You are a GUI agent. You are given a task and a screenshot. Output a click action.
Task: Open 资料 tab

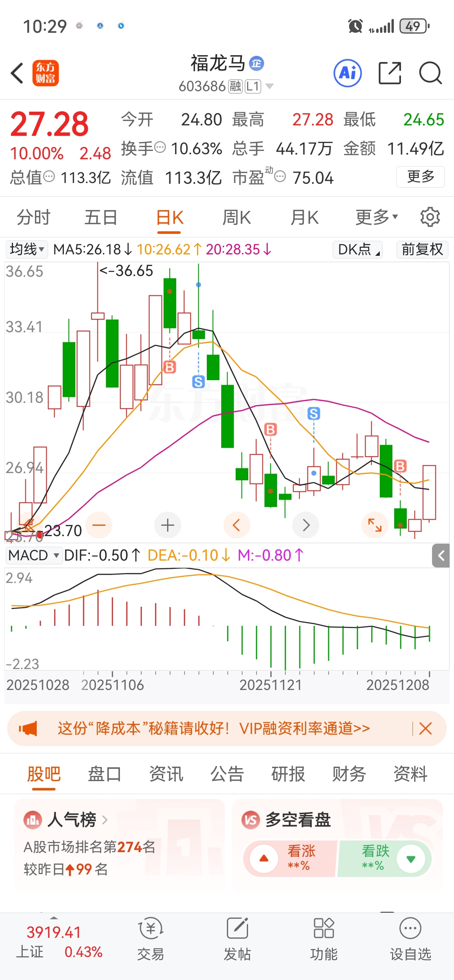tap(410, 774)
